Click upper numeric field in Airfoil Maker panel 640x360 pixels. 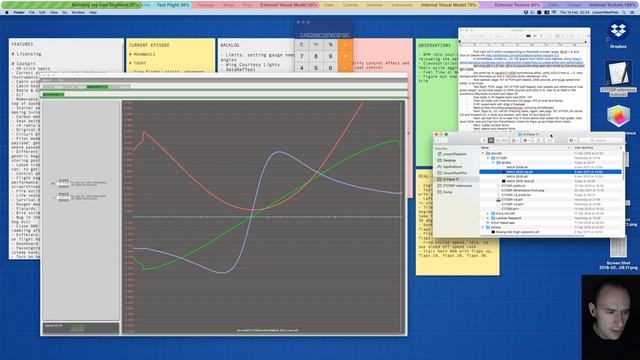[63, 184]
